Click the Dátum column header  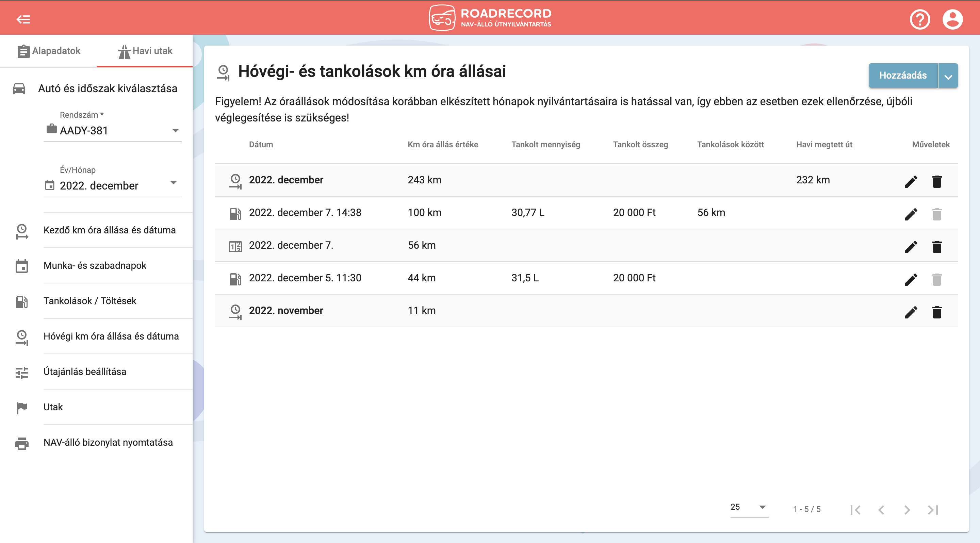(x=261, y=145)
